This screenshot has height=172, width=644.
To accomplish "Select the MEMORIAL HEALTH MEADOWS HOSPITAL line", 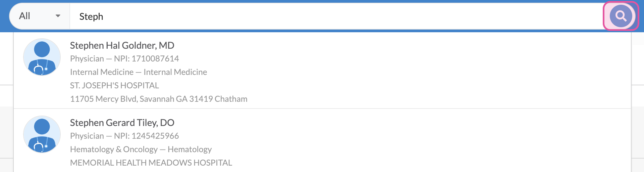I will click(x=151, y=163).
